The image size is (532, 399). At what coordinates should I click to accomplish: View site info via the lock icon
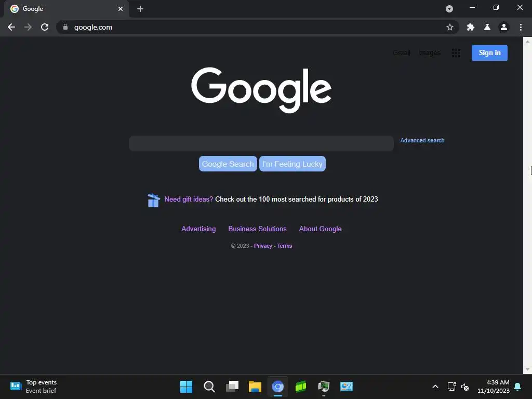pyautogui.click(x=65, y=27)
